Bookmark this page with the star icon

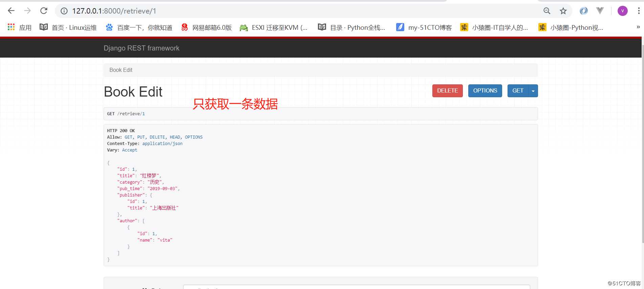[x=563, y=11]
